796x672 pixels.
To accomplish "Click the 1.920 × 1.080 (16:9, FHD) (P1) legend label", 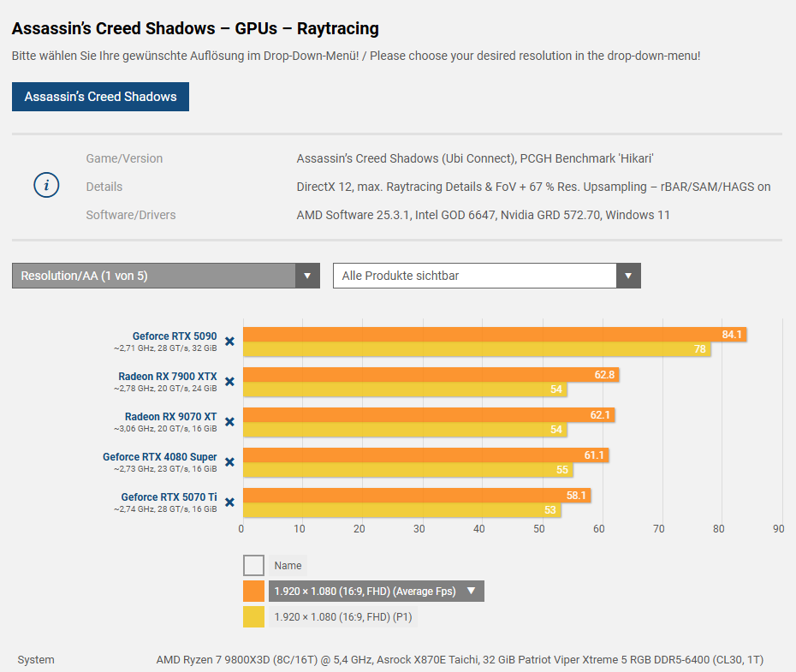I will point(343,616).
